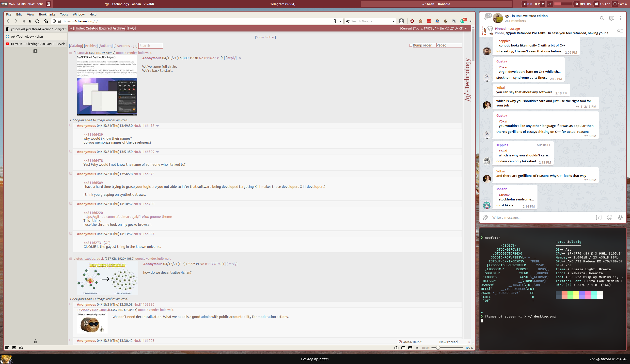Reload the page with the browser refresh button
Image resolution: width=630 pixels, height=364 pixels.
(37, 21)
